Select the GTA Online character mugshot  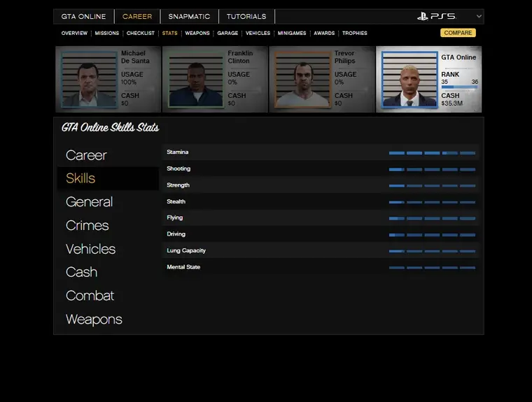point(409,80)
